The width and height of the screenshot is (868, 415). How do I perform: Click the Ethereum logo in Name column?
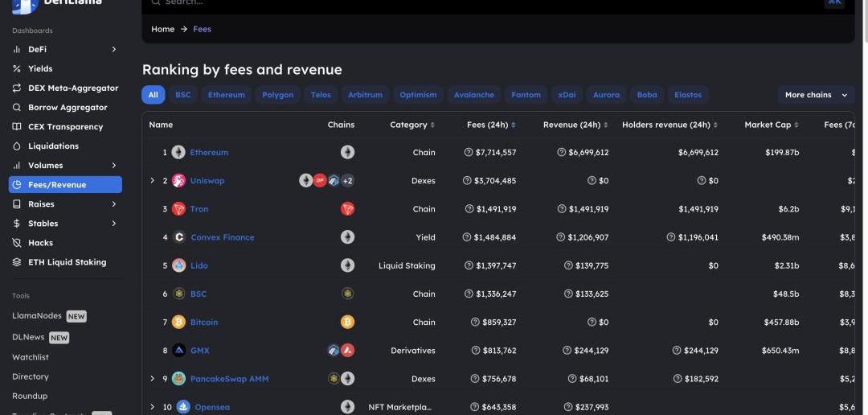(x=178, y=153)
